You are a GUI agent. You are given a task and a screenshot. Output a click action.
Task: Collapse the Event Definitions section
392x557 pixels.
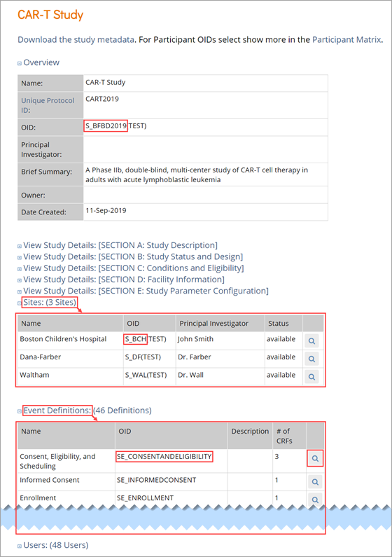[85, 411]
